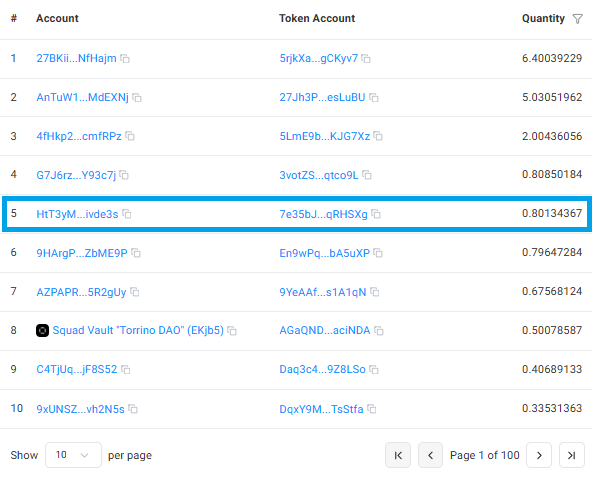Copy token account 5rjkXa...gCKyv7
The width and height of the screenshot is (592, 477).
366,59
